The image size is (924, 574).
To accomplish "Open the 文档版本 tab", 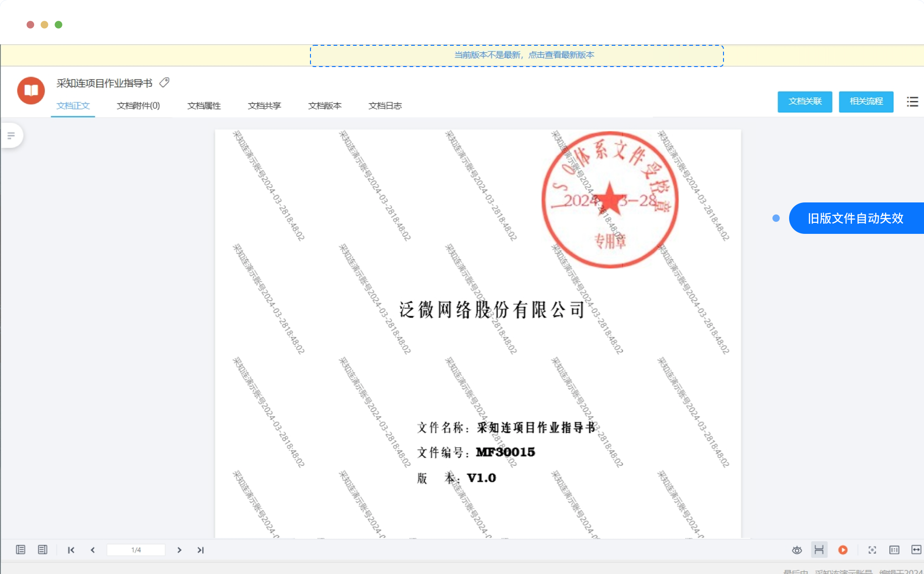I will point(325,106).
